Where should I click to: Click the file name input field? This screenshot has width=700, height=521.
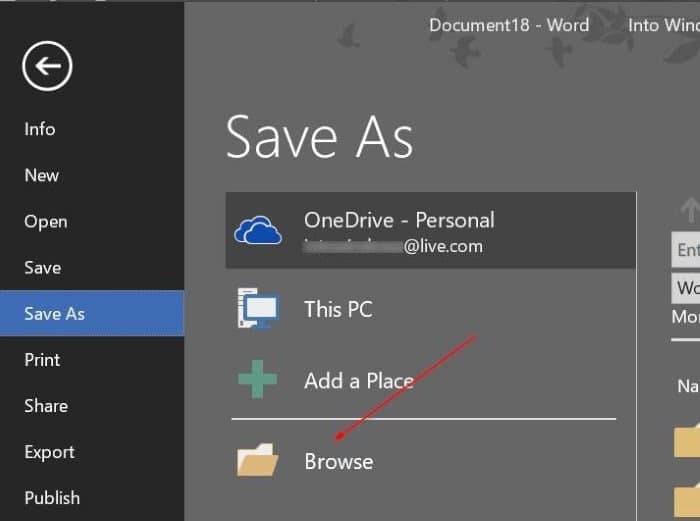tap(686, 250)
